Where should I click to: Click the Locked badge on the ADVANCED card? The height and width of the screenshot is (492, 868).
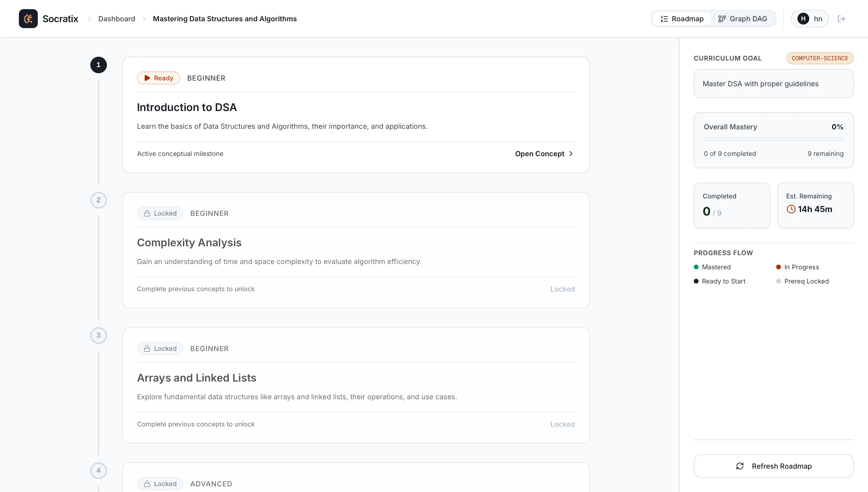point(160,483)
